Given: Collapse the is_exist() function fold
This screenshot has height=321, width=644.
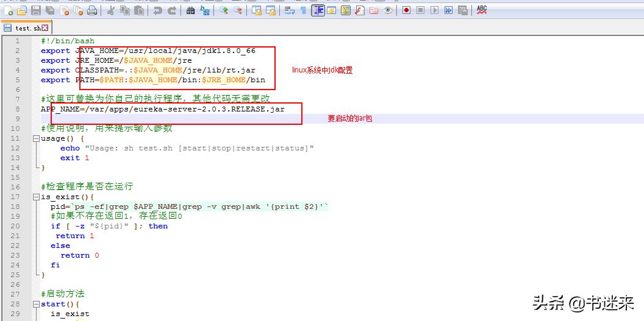Looking at the screenshot, I should tap(36, 197).
